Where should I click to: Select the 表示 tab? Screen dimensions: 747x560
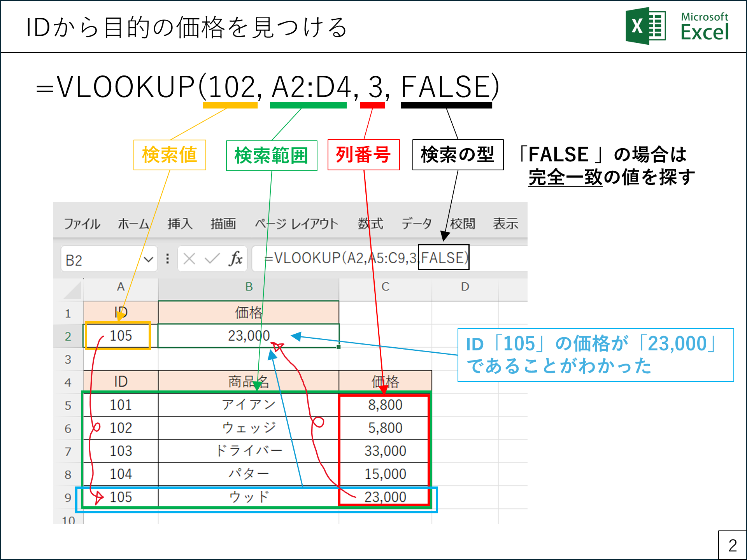coord(505,224)
